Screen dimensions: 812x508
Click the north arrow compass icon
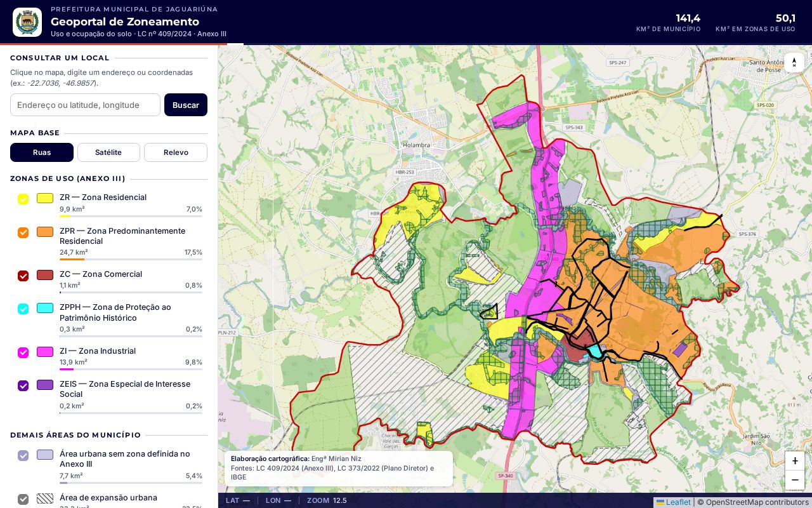point(794,62)
